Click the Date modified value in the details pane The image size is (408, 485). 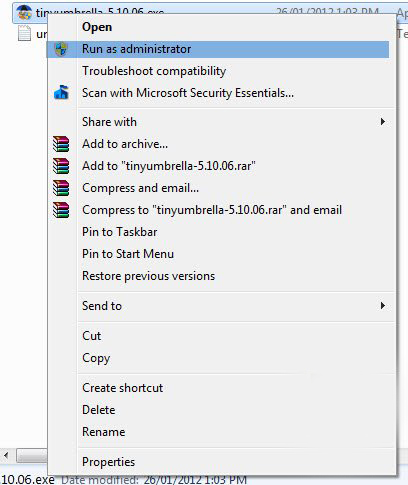(x=195, y=480)
